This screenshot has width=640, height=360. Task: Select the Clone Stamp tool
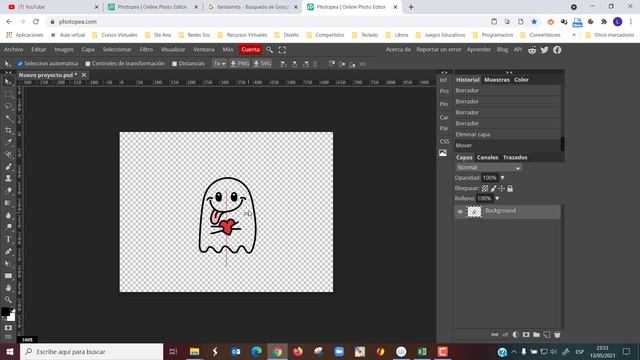8,178
